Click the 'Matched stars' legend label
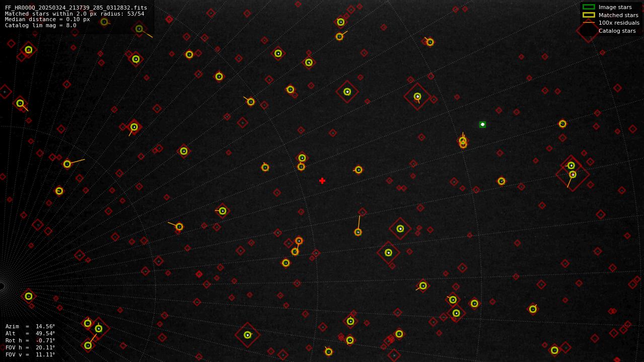Viewport: 644px width, 362px height. coord(618,15)
